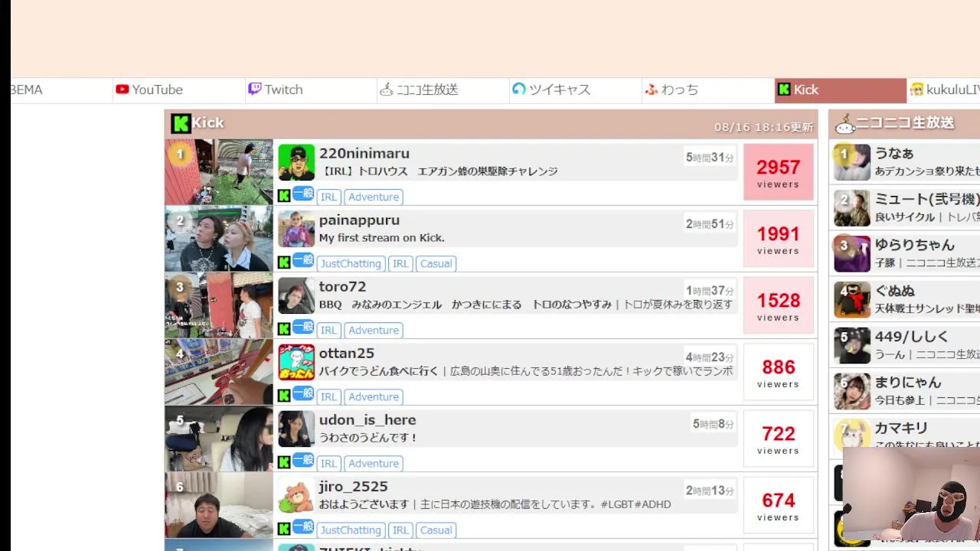The height and width of the screenshot is (551, 980).
Task: Click Adventure tag under toro72
Action: point(374,330)
